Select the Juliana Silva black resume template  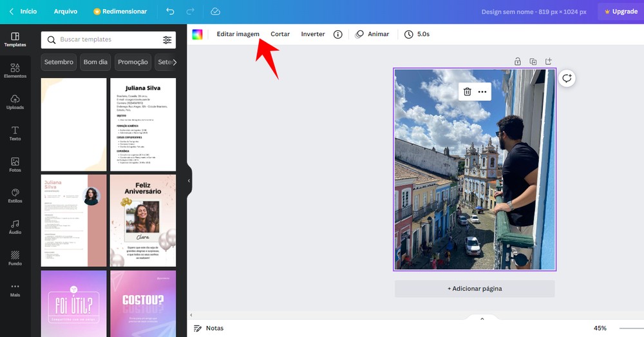tap(143, 124)
